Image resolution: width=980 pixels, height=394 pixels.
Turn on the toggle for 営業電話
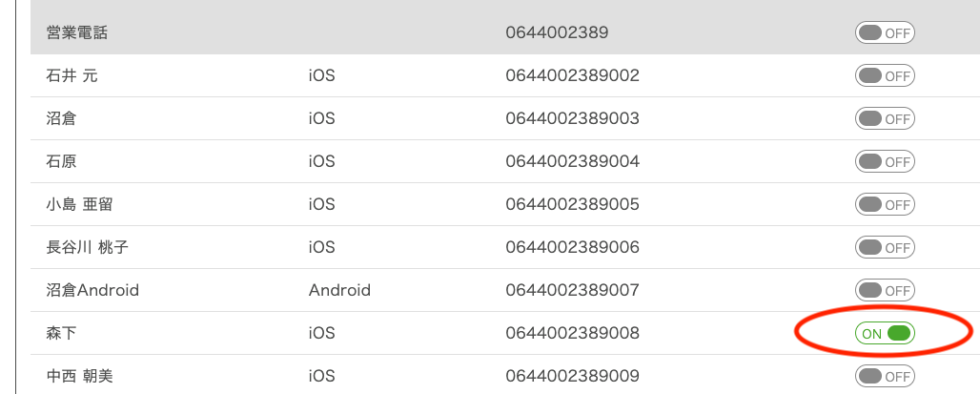885,33
